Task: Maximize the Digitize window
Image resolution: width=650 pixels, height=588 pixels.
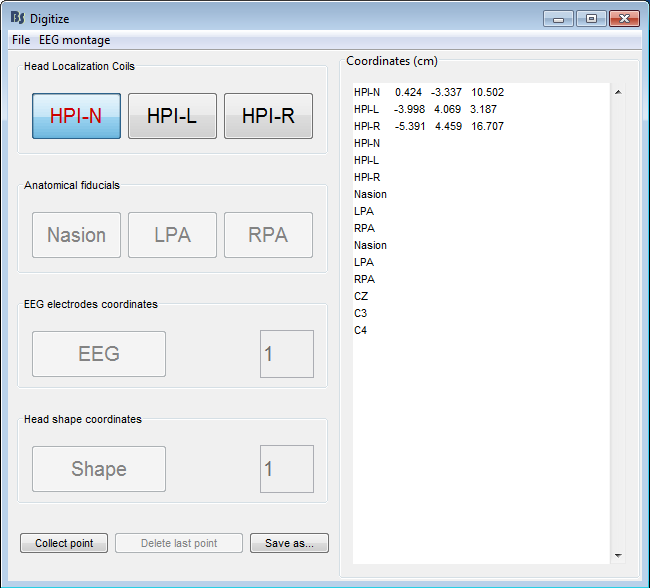Action: pyautogui.click(x=591, y=18)
